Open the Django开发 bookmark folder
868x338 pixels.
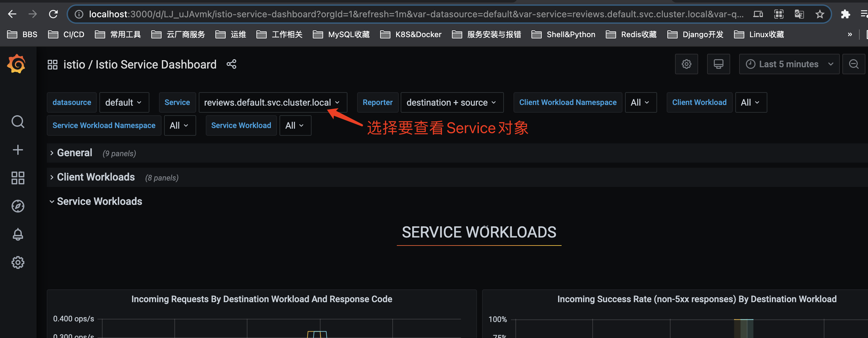pos(695,34)
